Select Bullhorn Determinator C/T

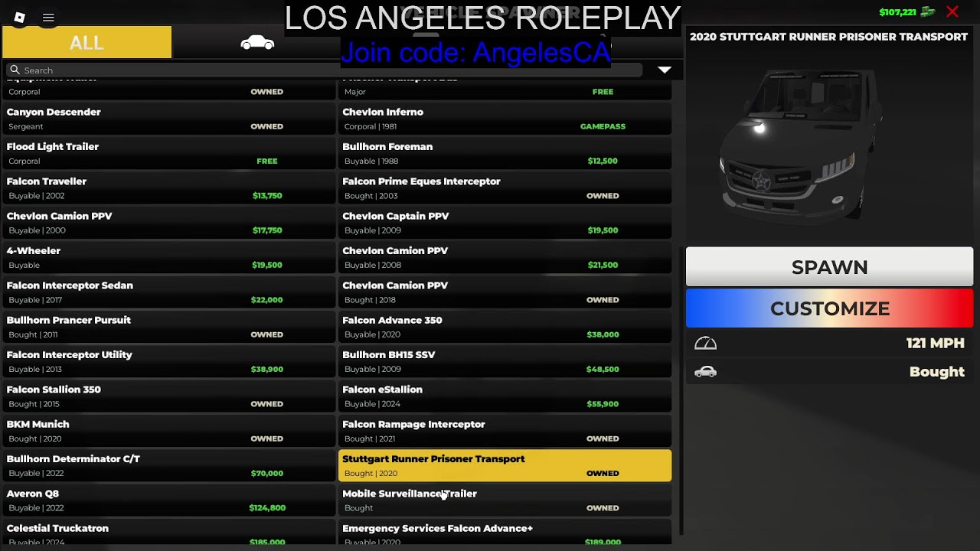click(169, 465)
